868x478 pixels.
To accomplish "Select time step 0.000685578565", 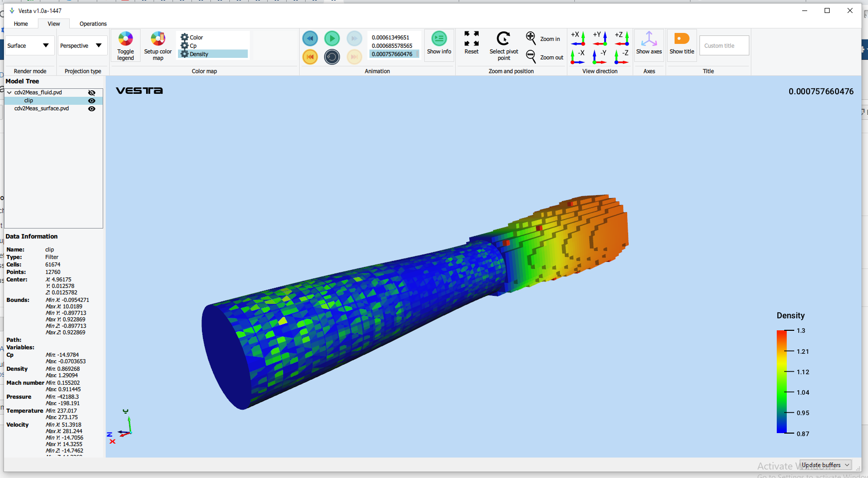I will [392, 46].
